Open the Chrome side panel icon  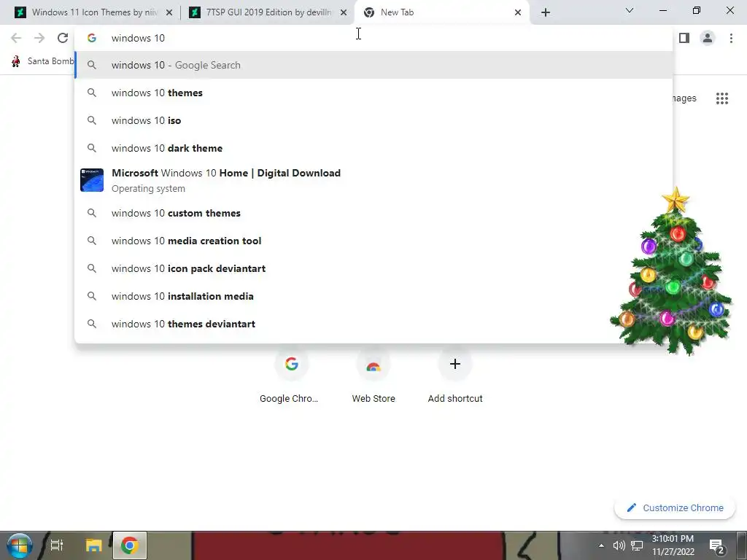click(x=684, y=38)
